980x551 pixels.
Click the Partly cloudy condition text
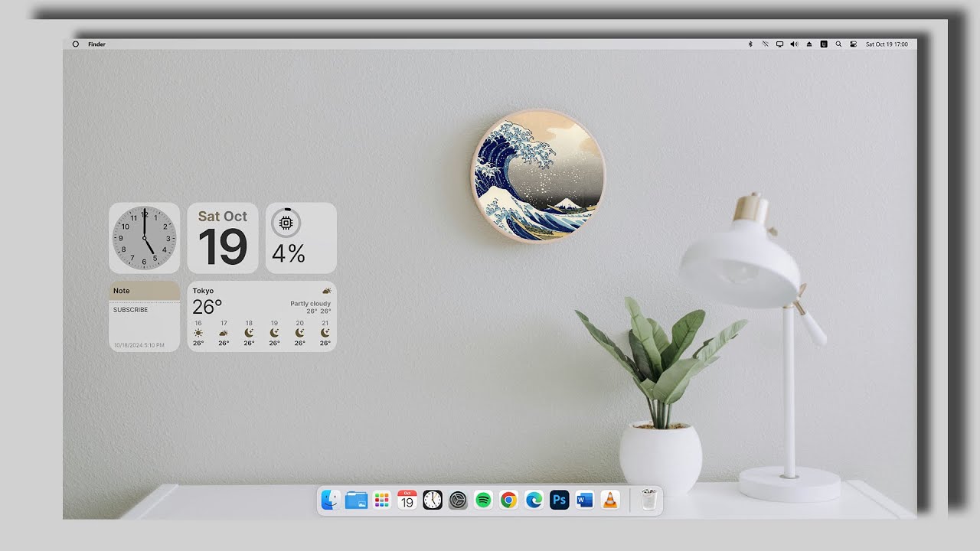tap(310, 304)
